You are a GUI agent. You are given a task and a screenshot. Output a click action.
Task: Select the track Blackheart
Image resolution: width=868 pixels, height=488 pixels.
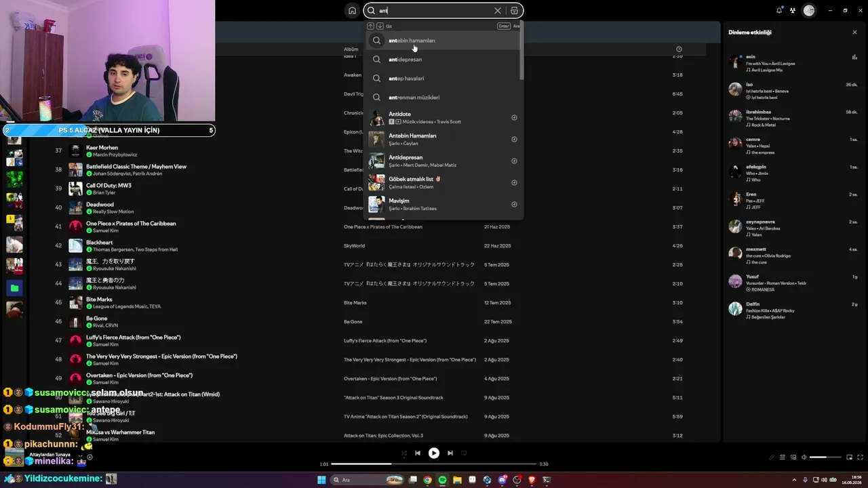[x=99, y=242]
